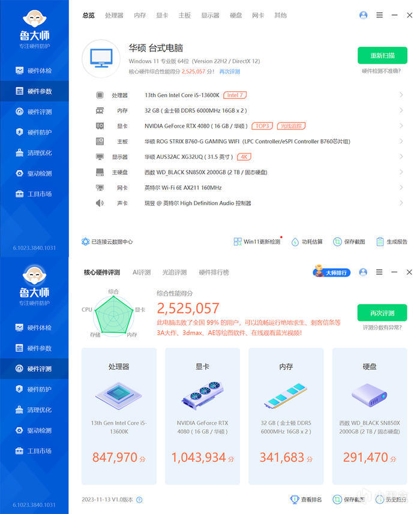Expand the 显卡 RTX 4080 row chevron
This screenshot has height=514, width=420.
(x=401, y=125)
